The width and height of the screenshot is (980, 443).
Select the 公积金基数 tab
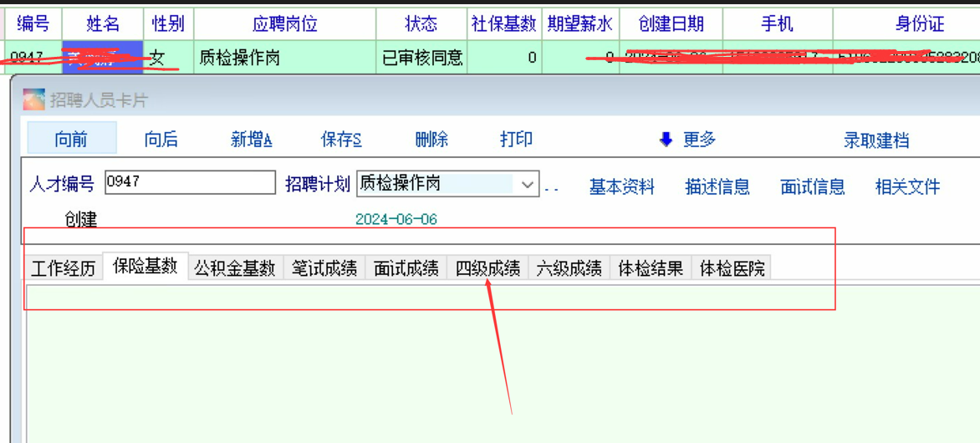pyautogui.click(x=235, y=268)
